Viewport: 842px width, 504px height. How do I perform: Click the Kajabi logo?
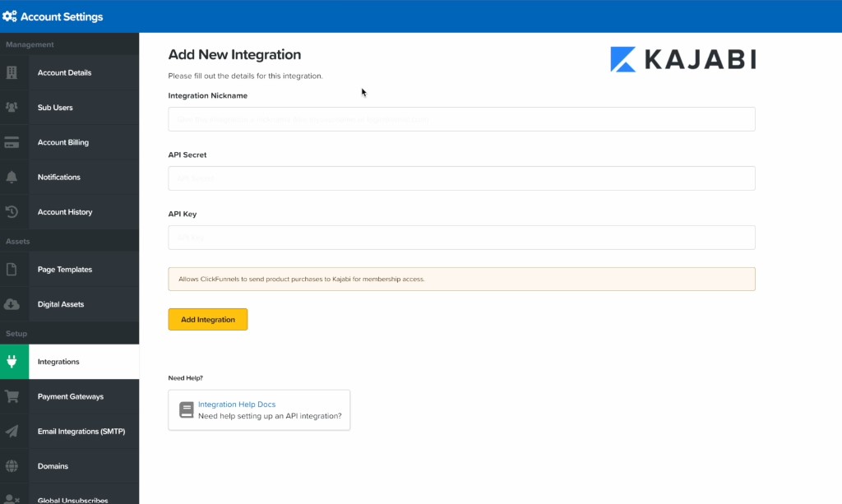[683, 59]
